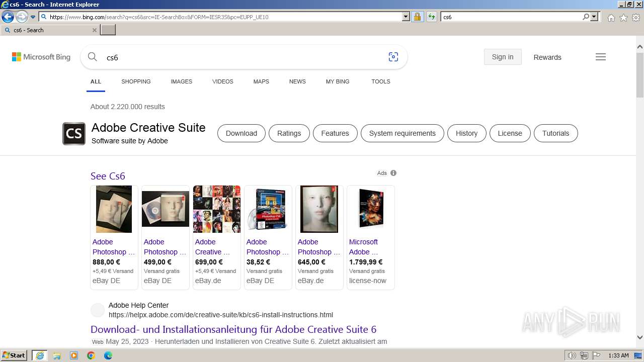Open File Explorer from the taskbar
This screenshot has height=362, width=644.
point(57,355)
